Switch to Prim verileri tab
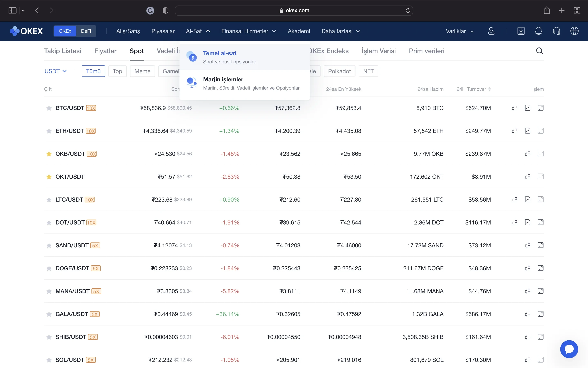This screenshot has height=368, width=588. tap(427, 51)
